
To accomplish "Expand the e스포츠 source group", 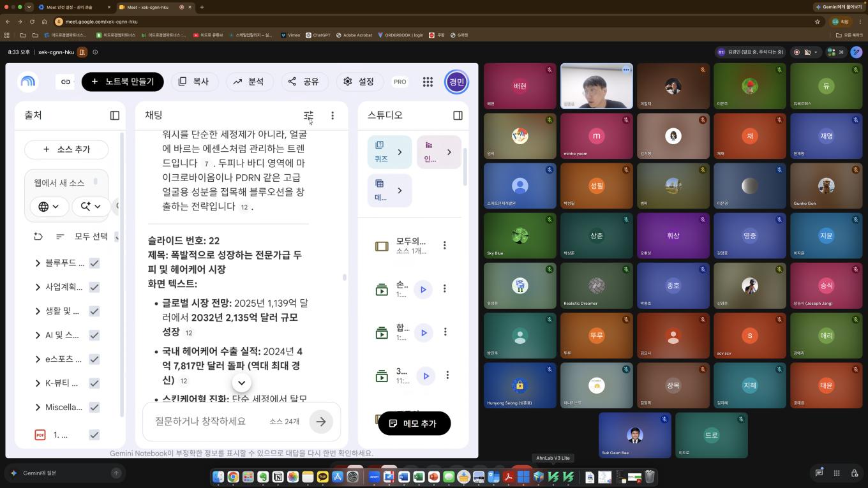I will [38, 359].
